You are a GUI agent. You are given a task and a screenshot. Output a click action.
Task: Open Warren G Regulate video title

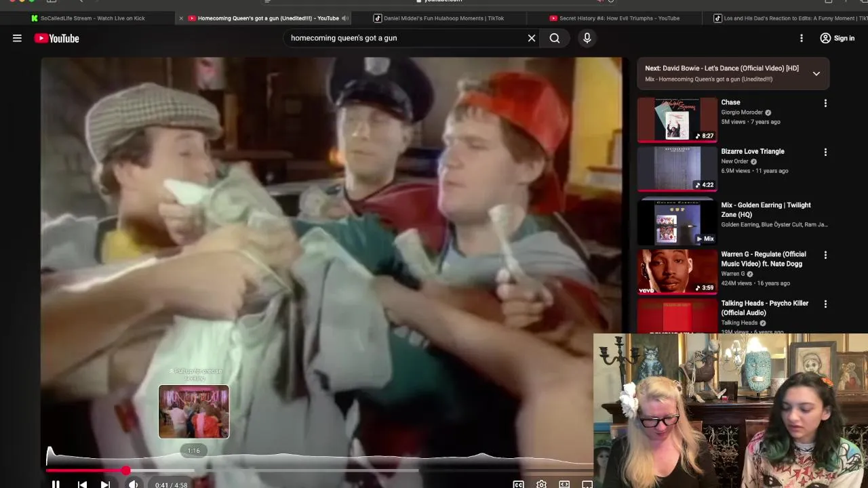[x=764, y=259]
